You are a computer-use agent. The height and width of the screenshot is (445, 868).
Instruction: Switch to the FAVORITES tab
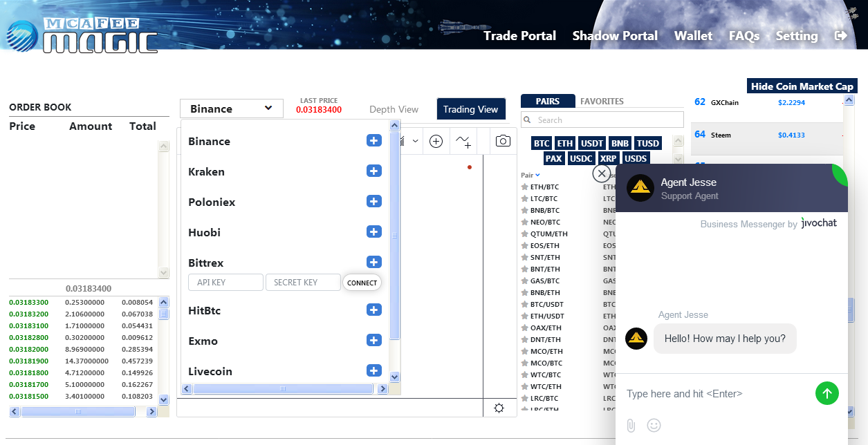click(x=602, y=101)
